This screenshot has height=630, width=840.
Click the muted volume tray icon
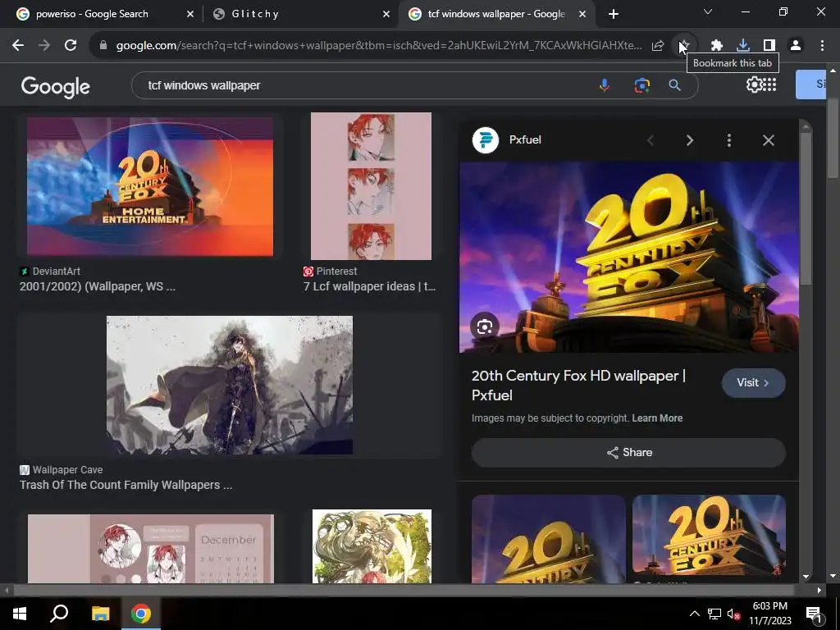coord(733,614)
